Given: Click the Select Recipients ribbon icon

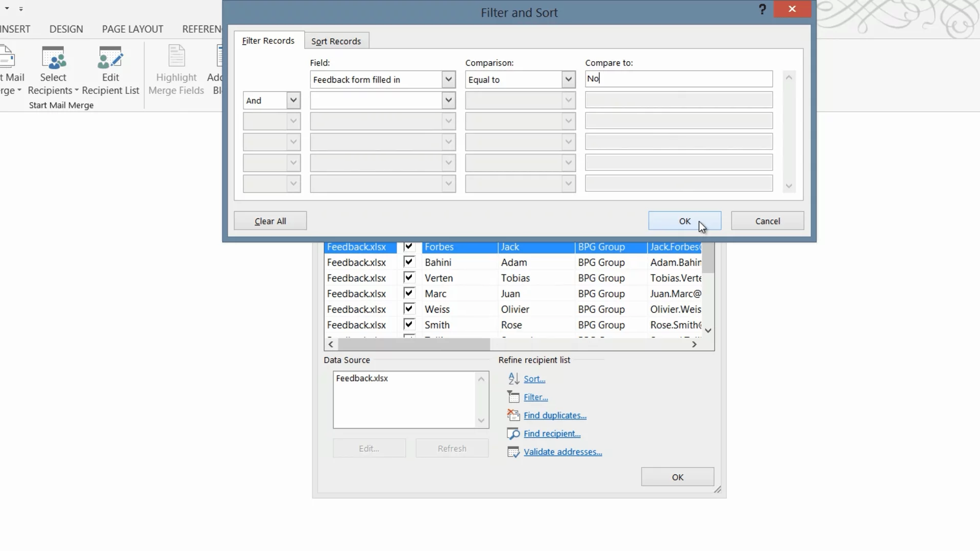Looking at the screenshot, I should [53, 58].
